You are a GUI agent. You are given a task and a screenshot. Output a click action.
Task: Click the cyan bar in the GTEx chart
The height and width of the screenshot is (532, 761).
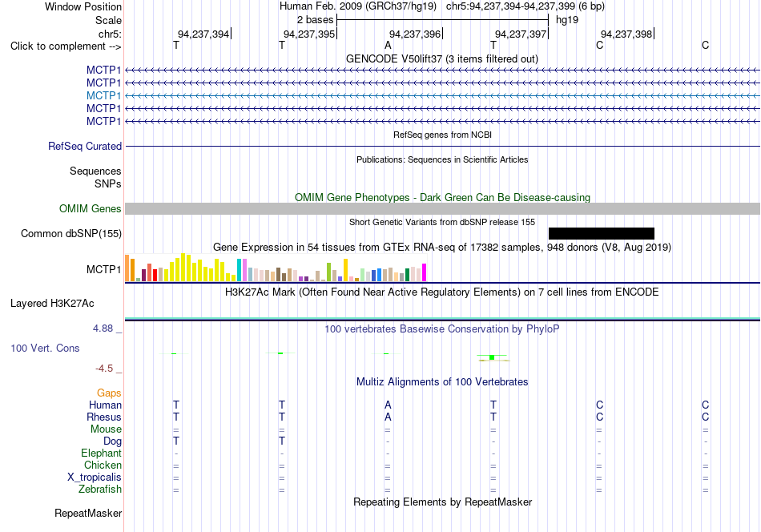(x=240, y=270)
